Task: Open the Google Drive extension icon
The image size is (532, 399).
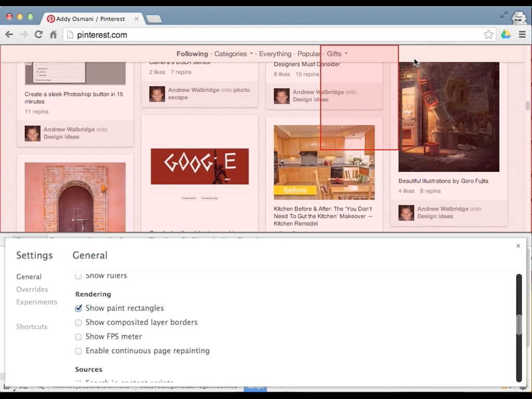Action: (x=506, y=35)
